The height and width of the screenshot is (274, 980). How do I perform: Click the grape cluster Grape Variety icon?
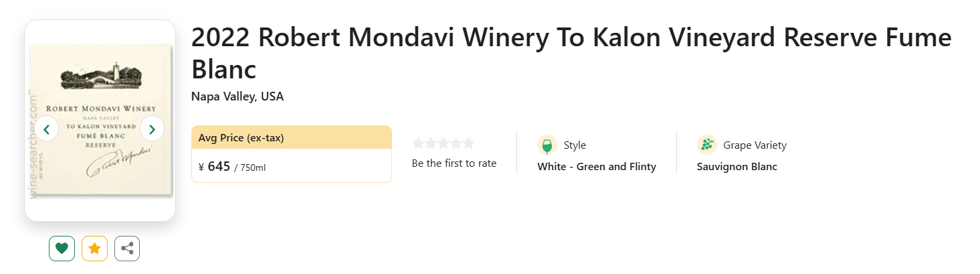(707, 145)
